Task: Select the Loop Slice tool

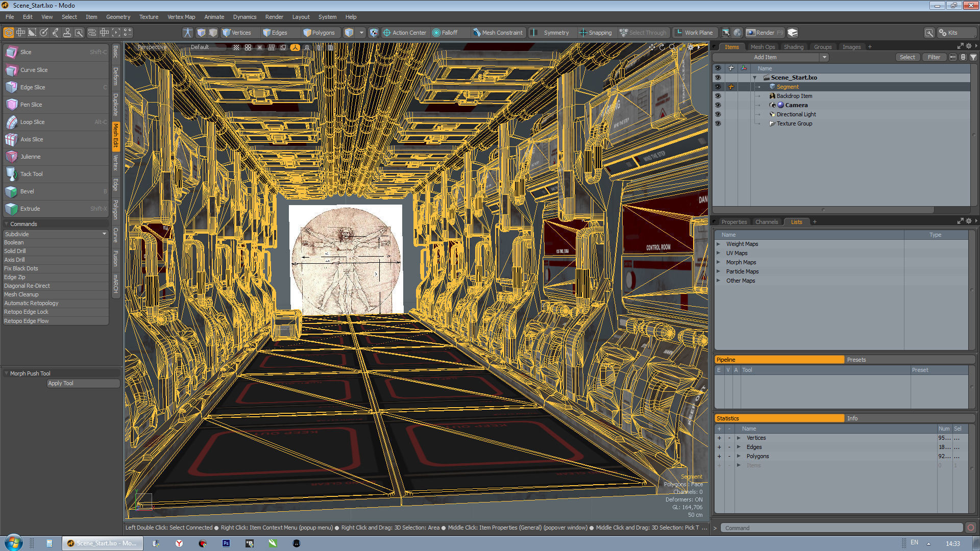Action: coord(56,122)
